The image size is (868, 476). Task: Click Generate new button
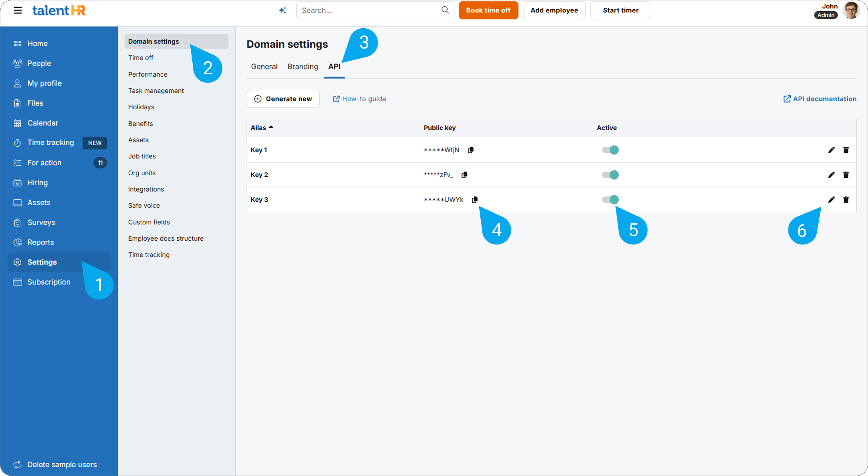283,99
